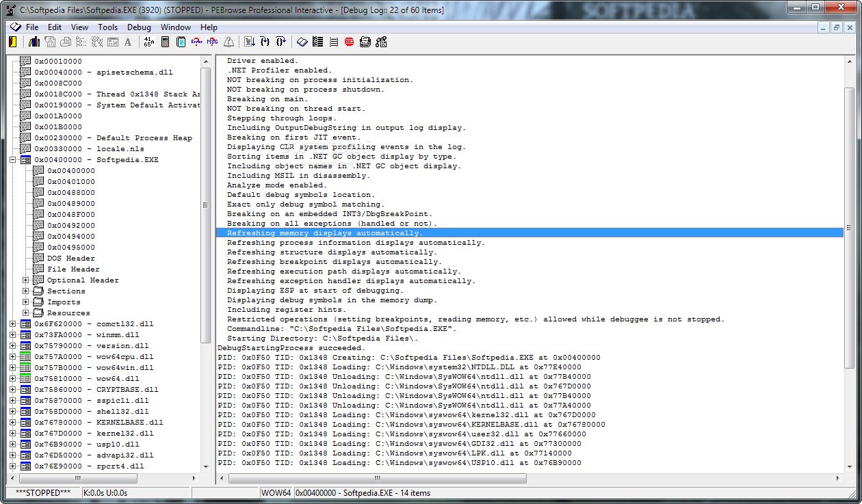Click the hex 41 65A converter icon
Screen dimensions: 862x504
point(150,42)
